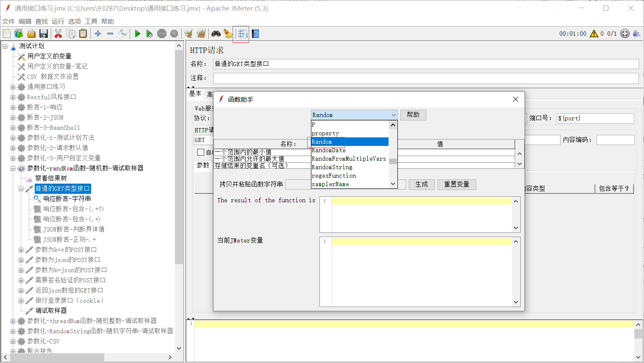This screenshot has height=363, width=644.
Task: Open the Function Helper toolbar icon
Action: click(242, 34)
